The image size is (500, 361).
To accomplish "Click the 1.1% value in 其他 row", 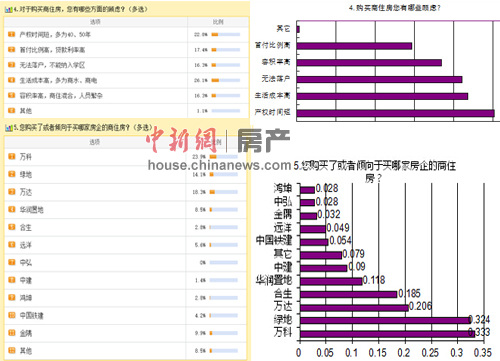I will (x=202, y=111).
